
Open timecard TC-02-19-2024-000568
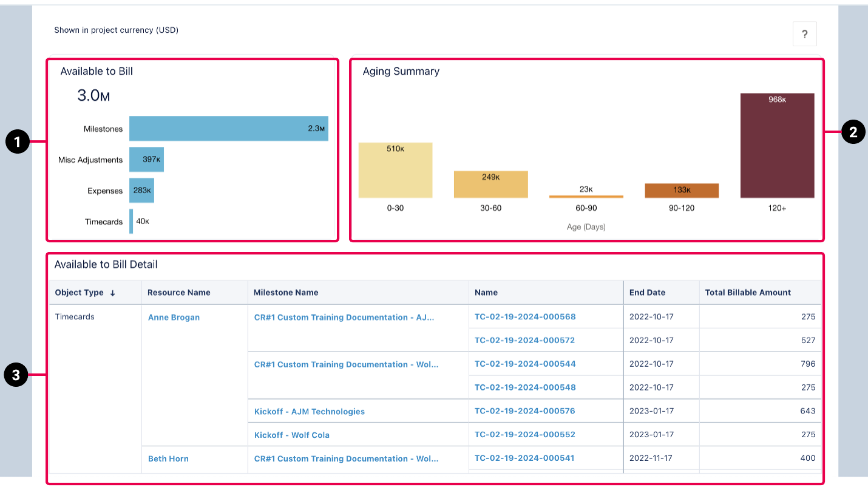tap(524, 316)
